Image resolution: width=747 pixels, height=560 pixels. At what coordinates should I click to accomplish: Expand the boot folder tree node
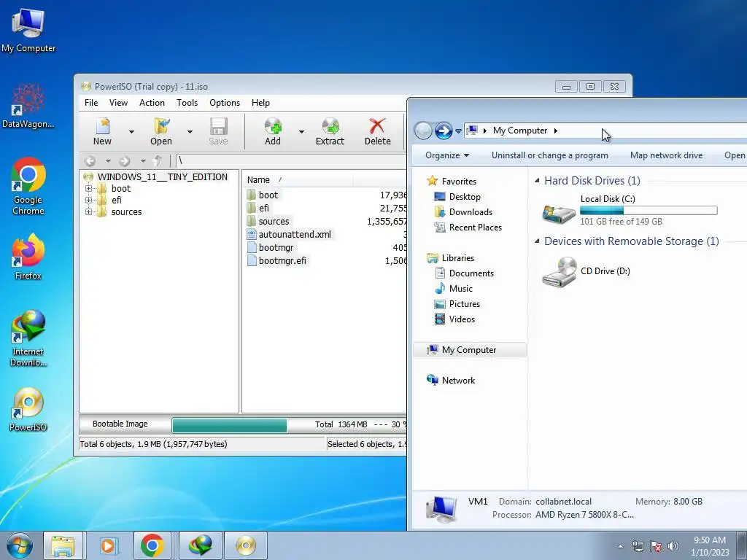(x=88, y=189)
